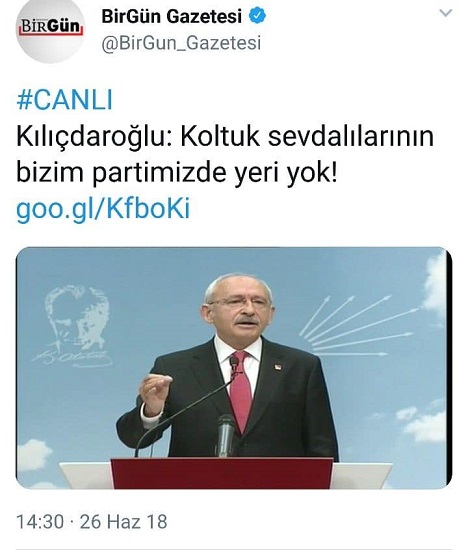Click the speaker's glasses in the photo
Screen dimensions: 468x552
[x=239, y=303]
